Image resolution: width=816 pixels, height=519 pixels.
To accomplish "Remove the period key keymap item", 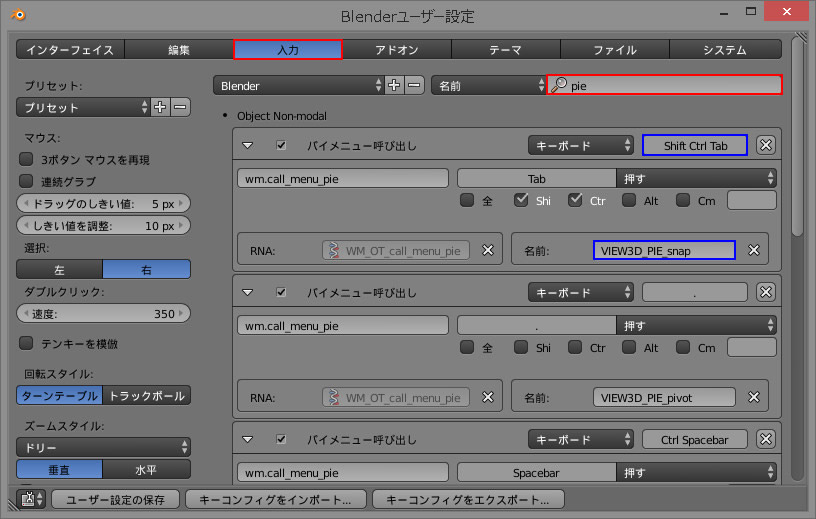I will 766,292.
